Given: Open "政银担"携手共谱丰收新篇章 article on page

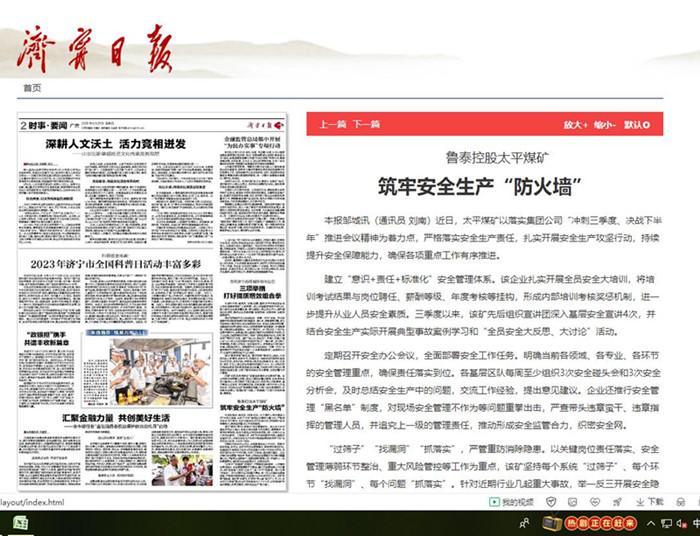Looking at the screenshot, I should 46,338.
